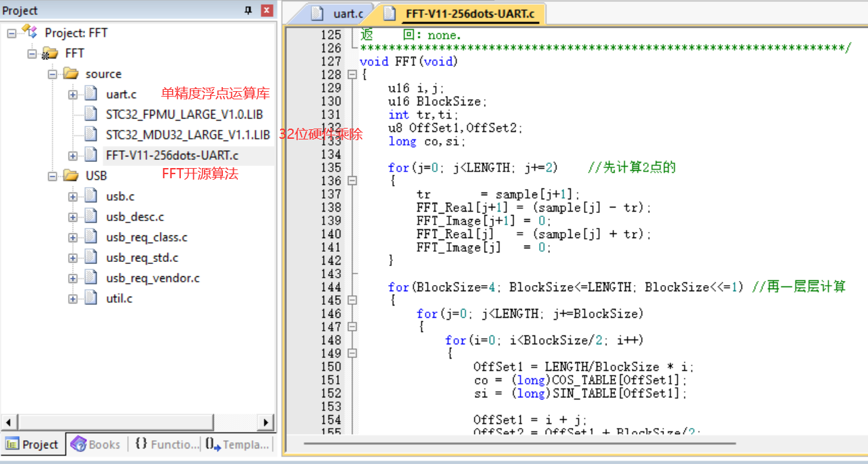Collapse code fold at line 136
The width and height of the screenshot is (868, 464).
click(x=352, y=181)
